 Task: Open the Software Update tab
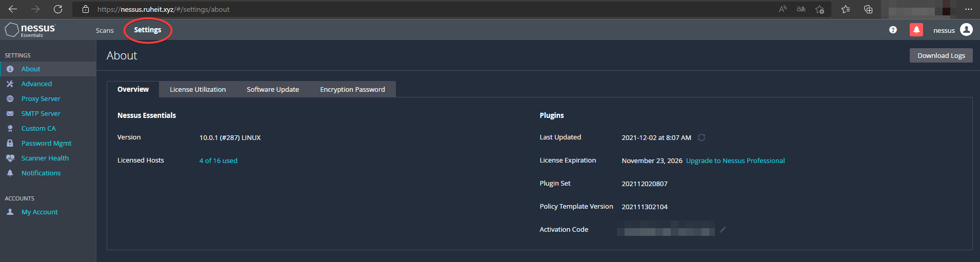(272, 90)
